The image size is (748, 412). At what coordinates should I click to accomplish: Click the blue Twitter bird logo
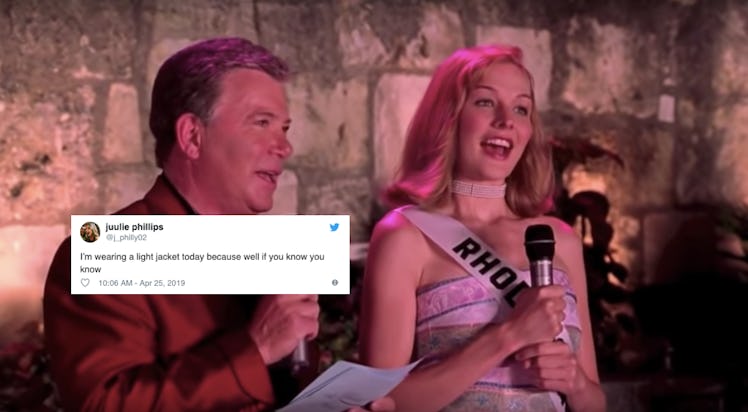pos(334,227)
